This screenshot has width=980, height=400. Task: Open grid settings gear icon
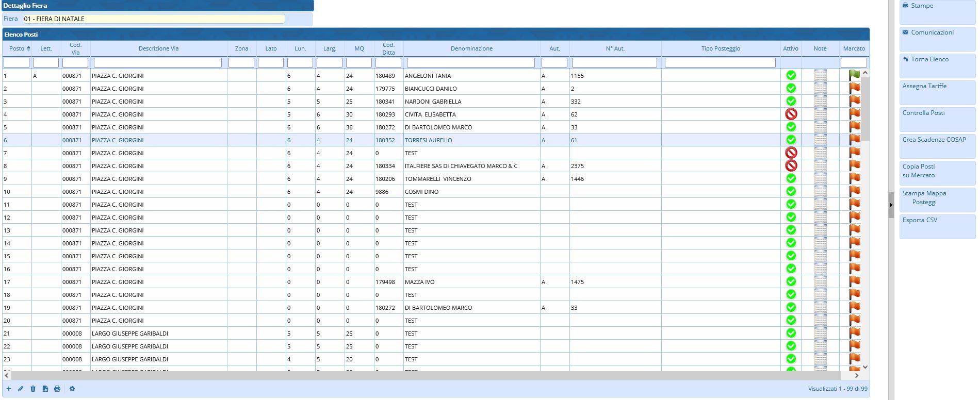click(x=72, y=389)
